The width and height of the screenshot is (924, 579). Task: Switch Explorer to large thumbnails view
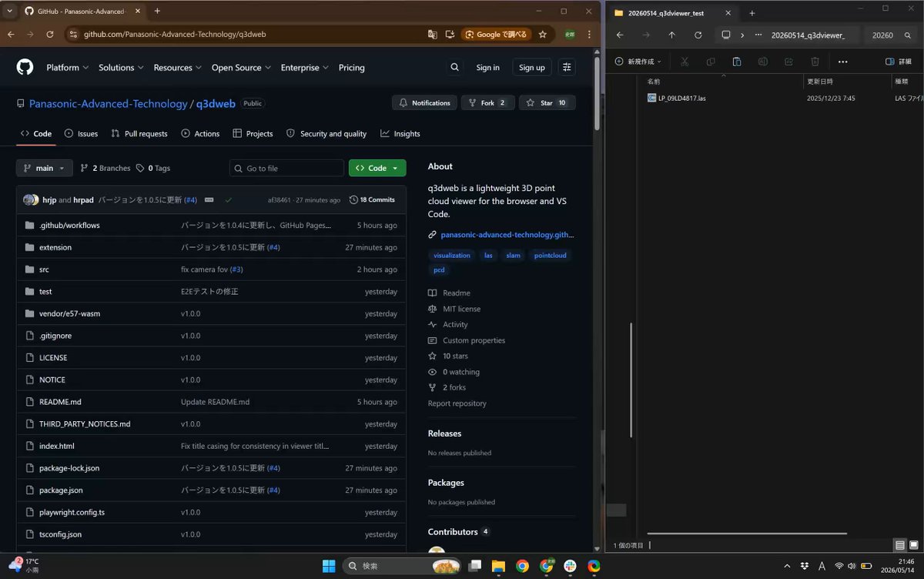(914, 545)
